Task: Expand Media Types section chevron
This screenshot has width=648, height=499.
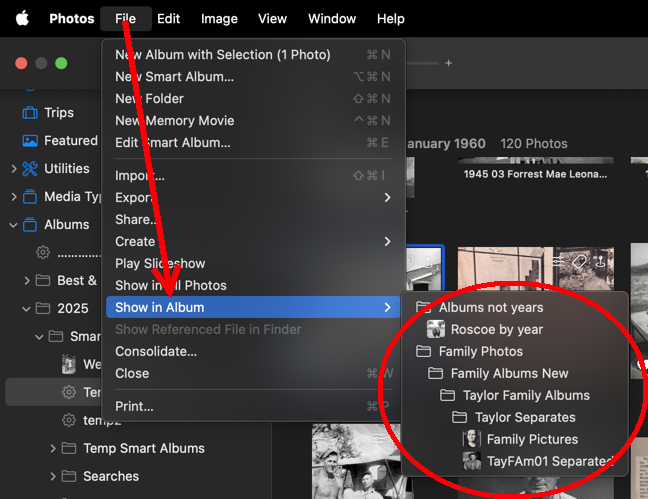Action: pyautogui.click(x=14, y=197)
